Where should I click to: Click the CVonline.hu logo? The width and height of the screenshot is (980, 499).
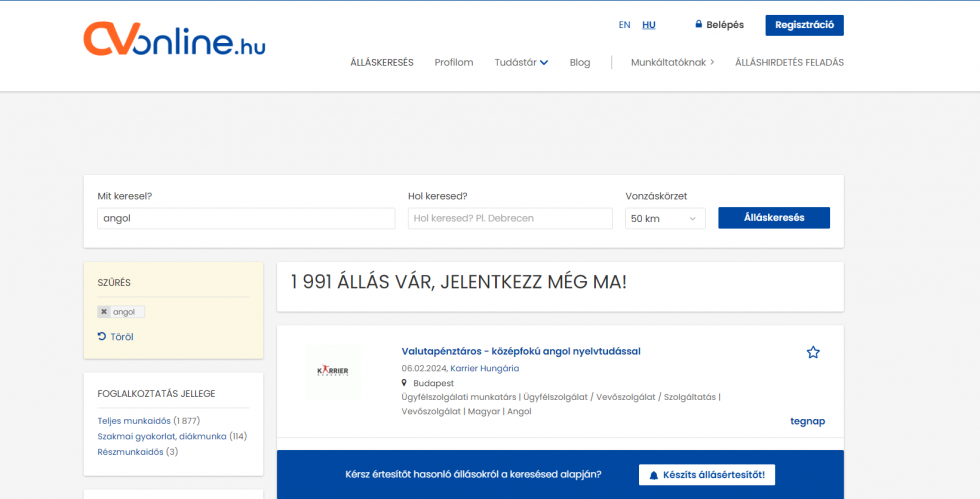(x=174, y=40)
